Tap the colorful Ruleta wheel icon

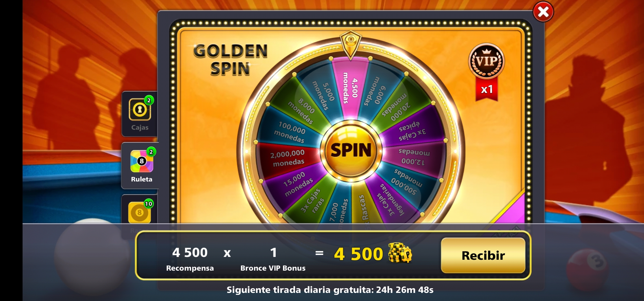(x=142, y=161)
